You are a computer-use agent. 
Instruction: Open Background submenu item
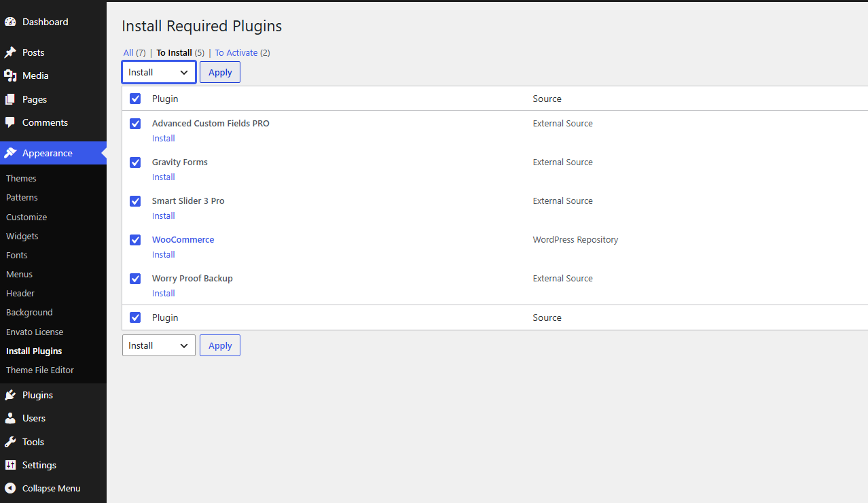point(29,312)
